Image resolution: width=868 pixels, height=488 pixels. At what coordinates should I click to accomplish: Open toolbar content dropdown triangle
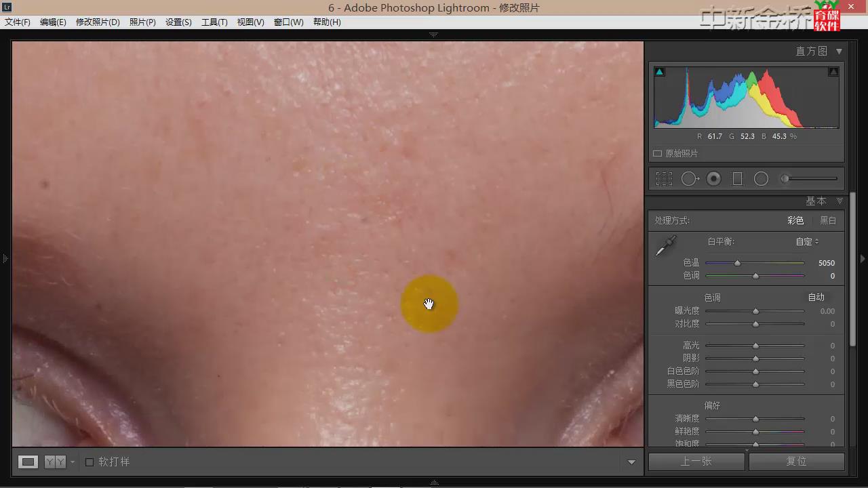[631, 462]
